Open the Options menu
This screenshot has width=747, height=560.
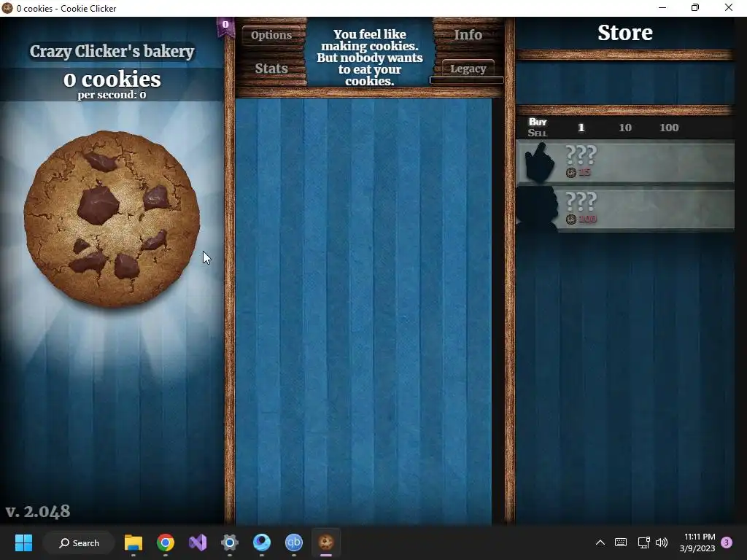(x=271, y=35)
